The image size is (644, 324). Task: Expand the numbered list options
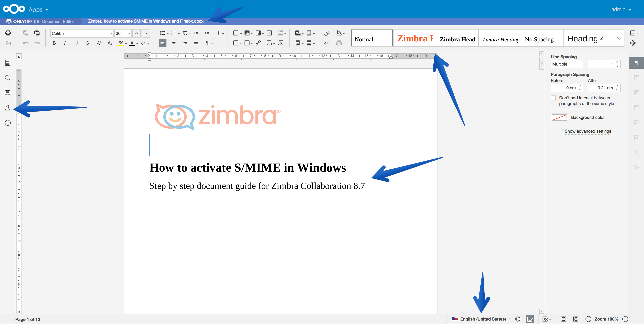point(179,33)
